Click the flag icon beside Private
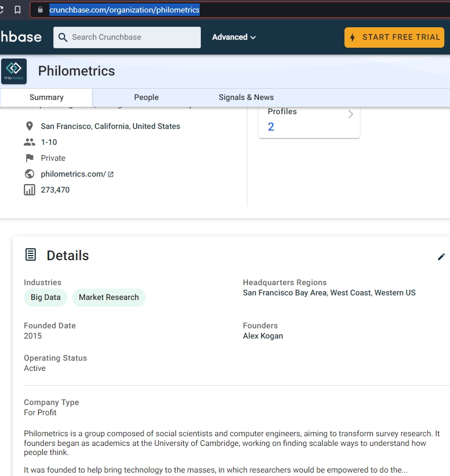Viewport: 450px width, 476px height. pyautogui.click(x=30, y=158)
